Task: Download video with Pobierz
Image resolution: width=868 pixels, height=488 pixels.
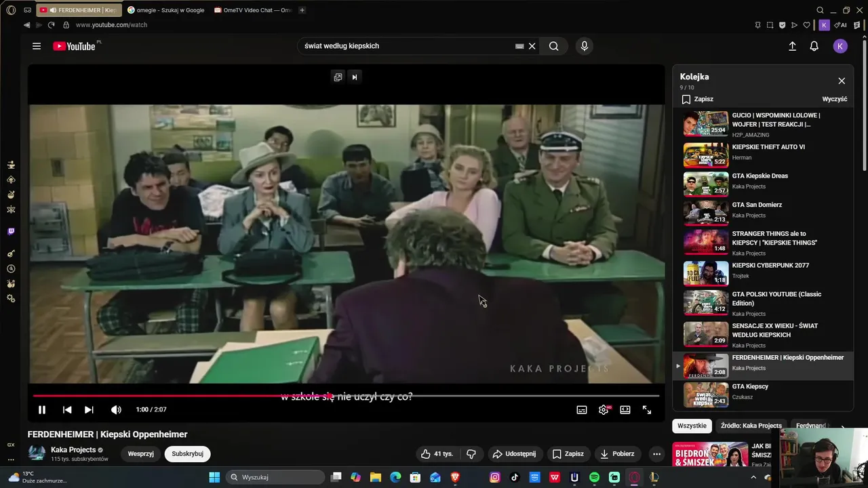Action: [x=618, y=453]
